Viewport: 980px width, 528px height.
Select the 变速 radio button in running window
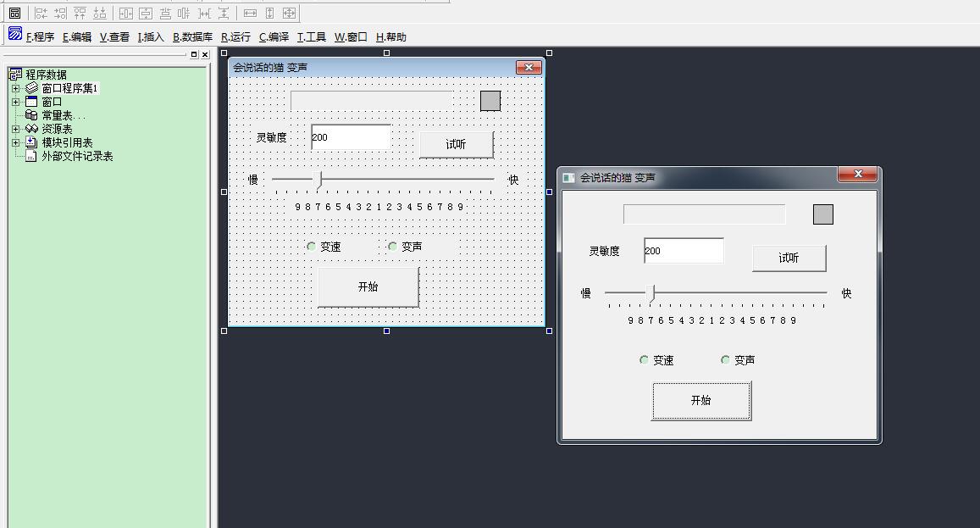[x=644, y=360]
